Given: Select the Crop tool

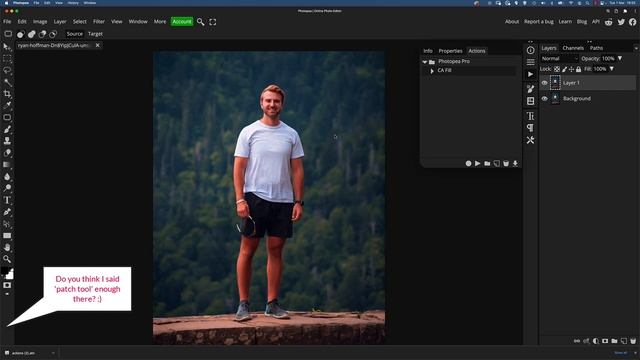Looking at the screenshot, I should pyautogui.click(x=7, y=94).
